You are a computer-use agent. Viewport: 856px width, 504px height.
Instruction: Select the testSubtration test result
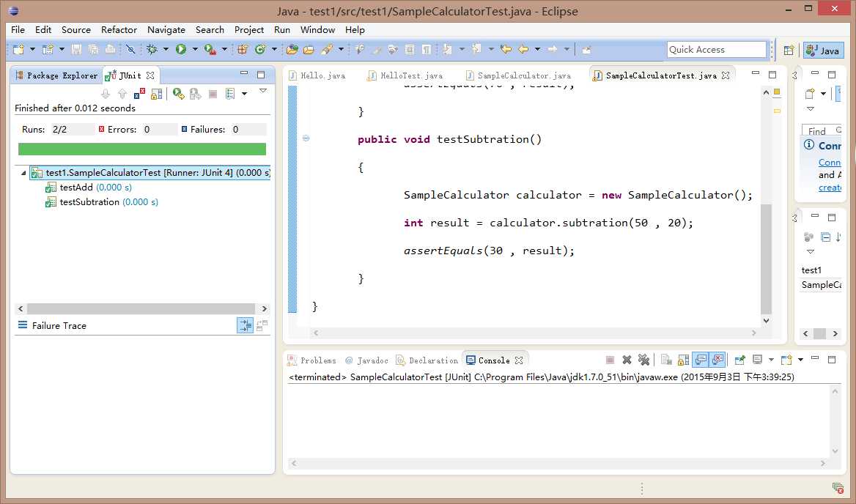pos(102,201)
